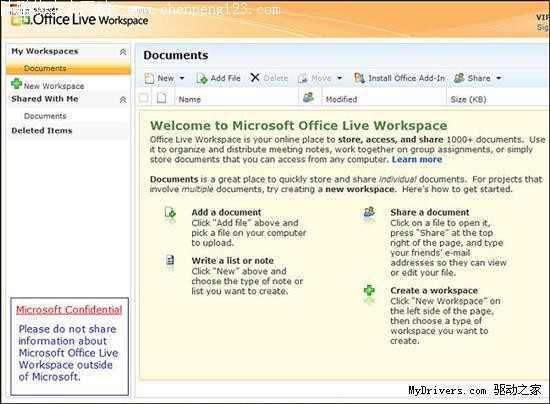The height and width of the screenshot is (404, 550).
Task: Click the Share a document tip icon
Action: coord(369,212)
